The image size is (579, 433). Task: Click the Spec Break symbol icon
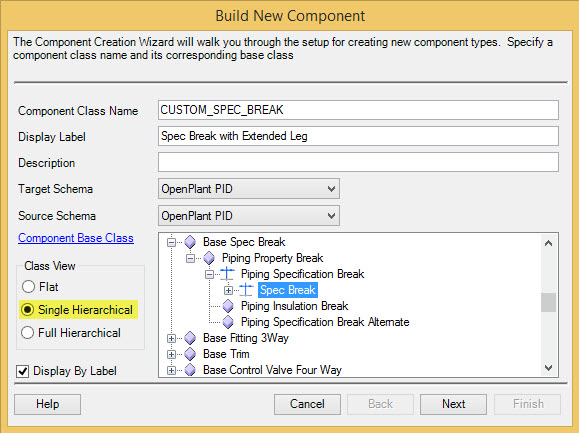tap(246, 290)
